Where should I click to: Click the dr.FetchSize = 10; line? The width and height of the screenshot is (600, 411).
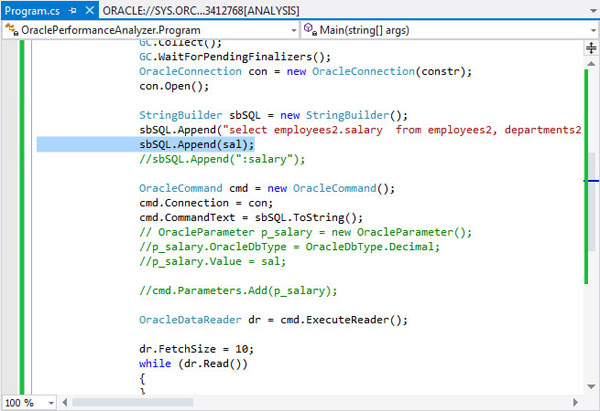click(196, 349)
